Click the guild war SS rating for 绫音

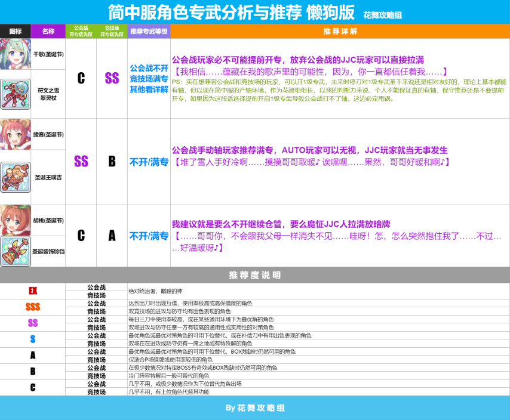point(81,162)
